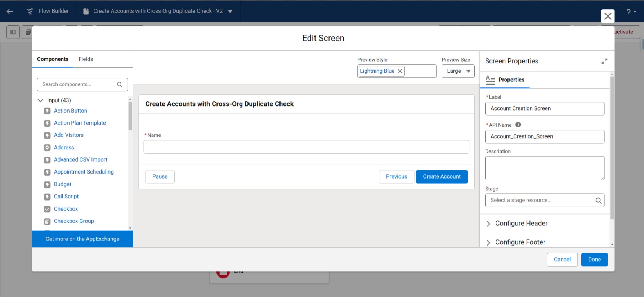Click the Address component icon
The height and width of the screenshot is (297, 644).
pyautogui.click(x=47, y=148)
